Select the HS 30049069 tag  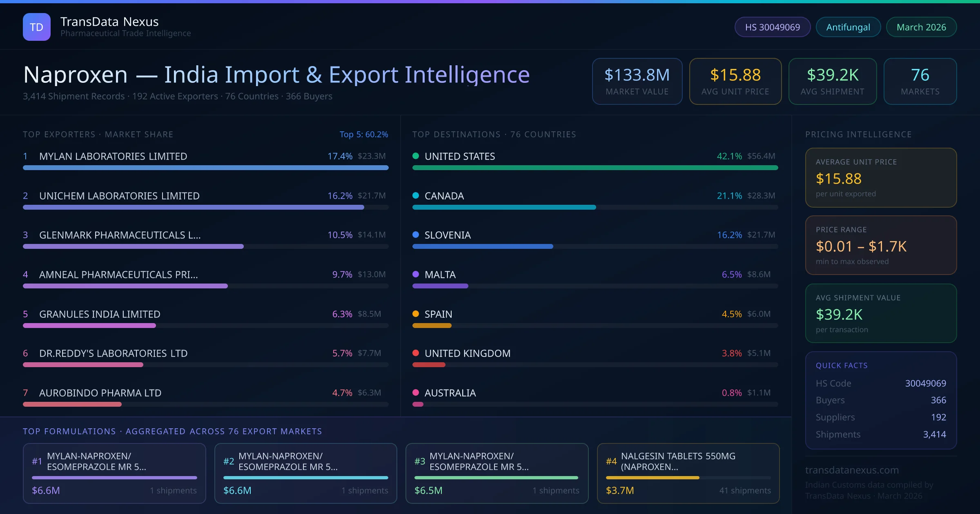[772, 27]
